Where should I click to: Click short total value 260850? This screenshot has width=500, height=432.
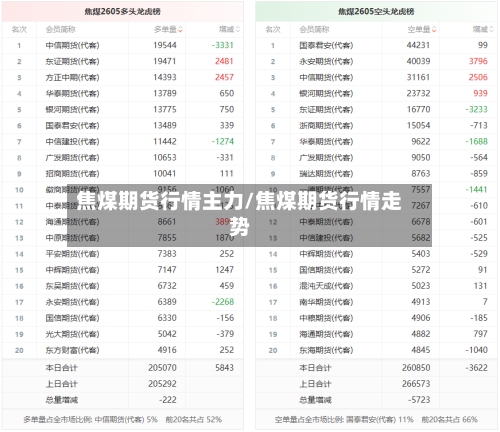pyautogui.click(x=416, y=368)
